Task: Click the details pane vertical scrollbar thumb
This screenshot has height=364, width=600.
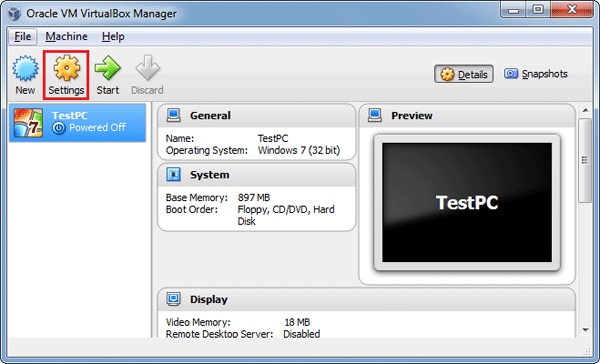Action: (x=585, y=160)
